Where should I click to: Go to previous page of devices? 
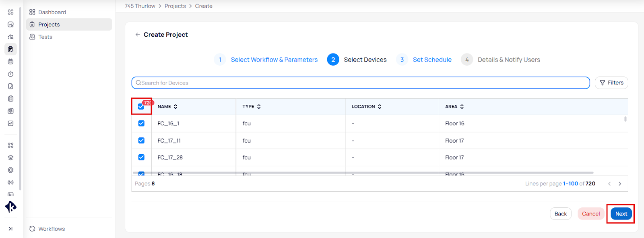609,184
